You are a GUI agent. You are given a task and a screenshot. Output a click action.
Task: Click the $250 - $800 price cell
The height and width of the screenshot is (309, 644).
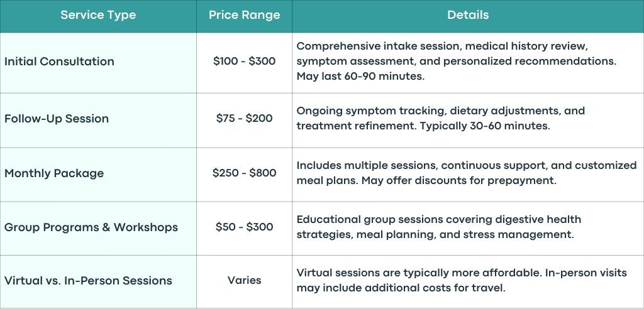(245, 173)
